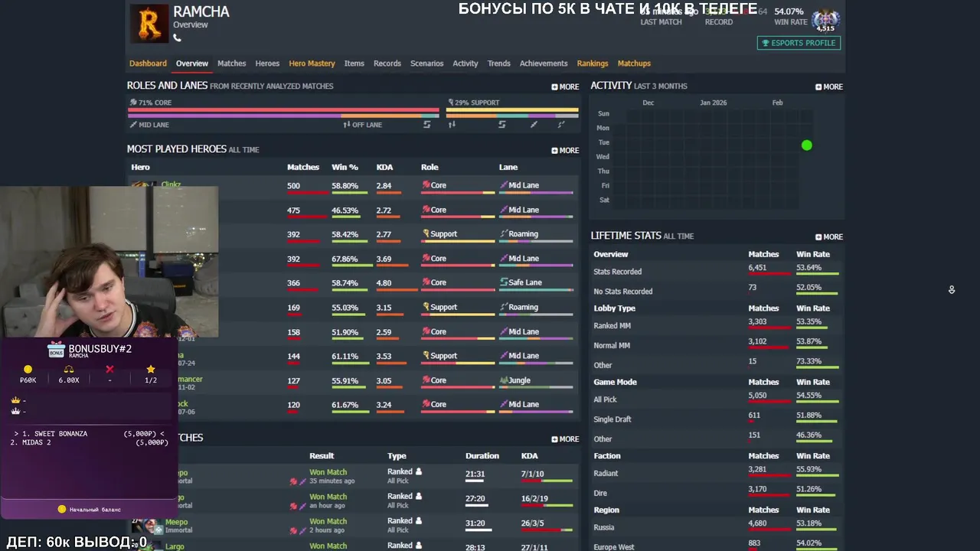Expand Lifetime Stats via MORE
The width and height of the screenshot is (980, 551).
(829, 237)
